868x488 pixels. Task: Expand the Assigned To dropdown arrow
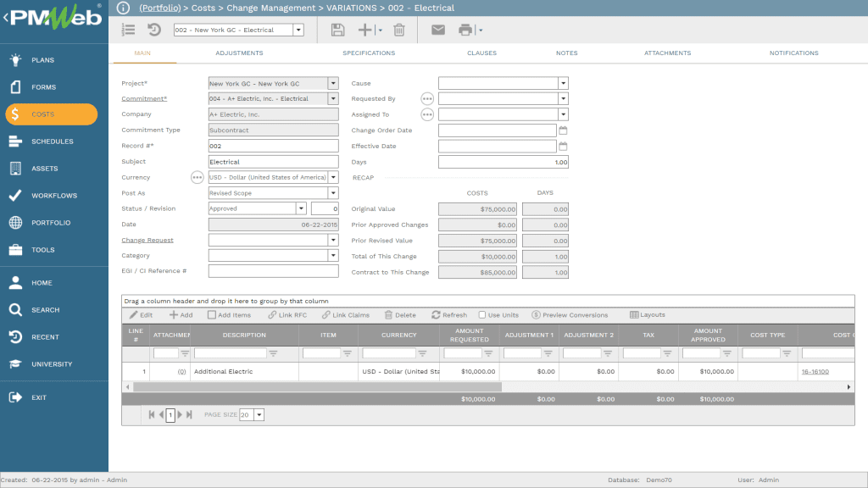563,114
